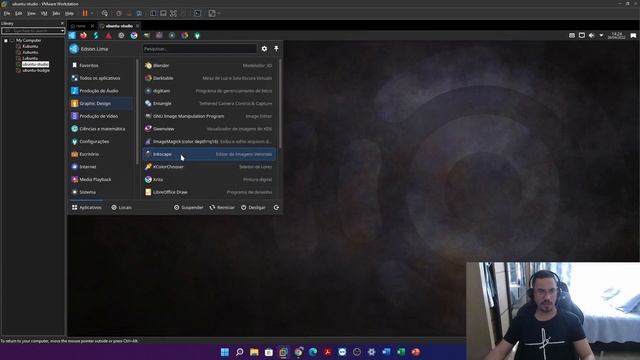Open Internet category
The width and height of the screenshot is (640, 360).
pyautogui.click(x=101, y=167)
